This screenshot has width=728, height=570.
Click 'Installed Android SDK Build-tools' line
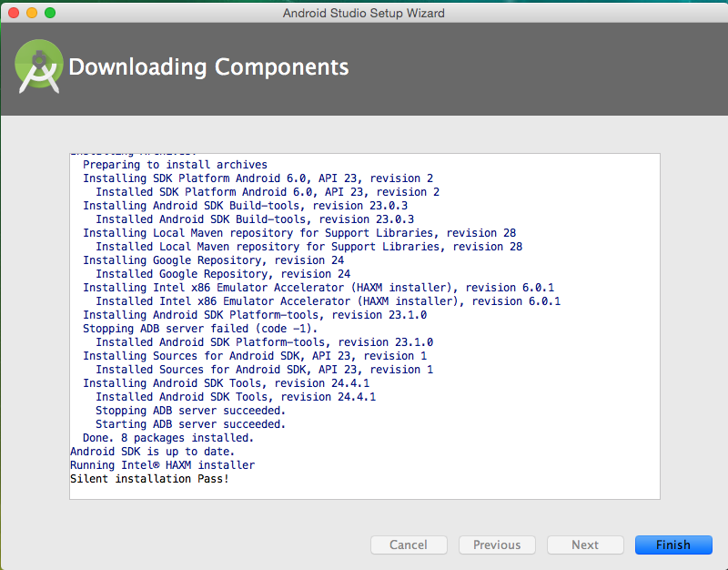[x=255, y=219]
